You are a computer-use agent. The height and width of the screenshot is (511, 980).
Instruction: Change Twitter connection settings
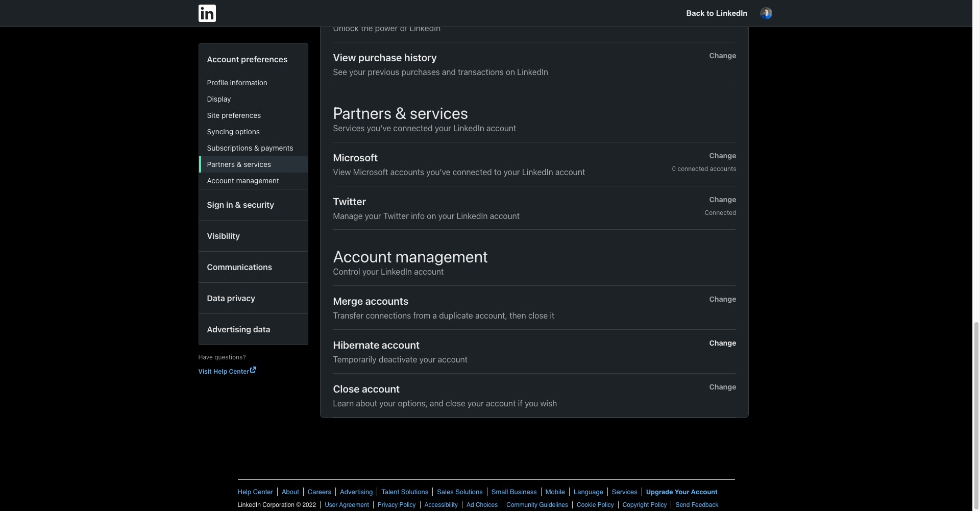(x=722, y=200)
